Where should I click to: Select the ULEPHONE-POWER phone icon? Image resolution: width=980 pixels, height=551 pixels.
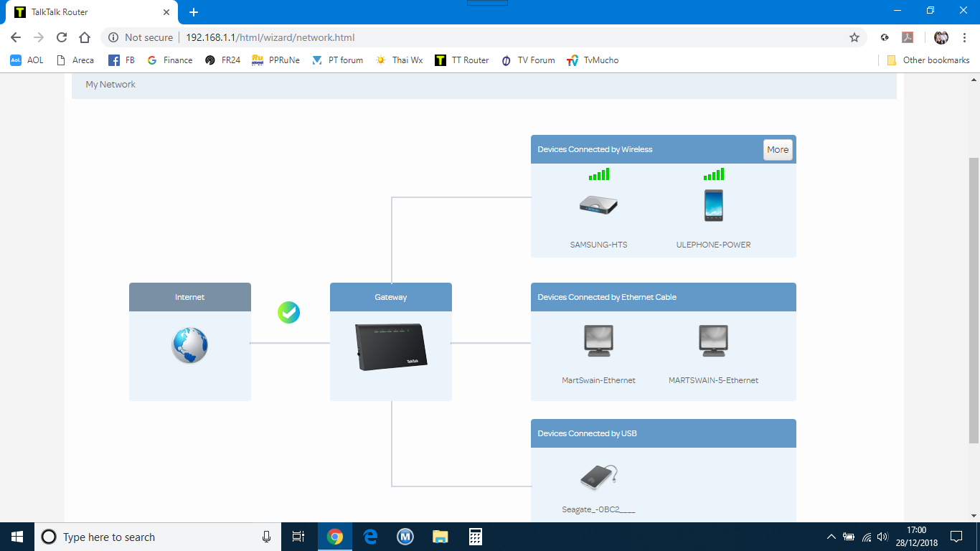713,206
